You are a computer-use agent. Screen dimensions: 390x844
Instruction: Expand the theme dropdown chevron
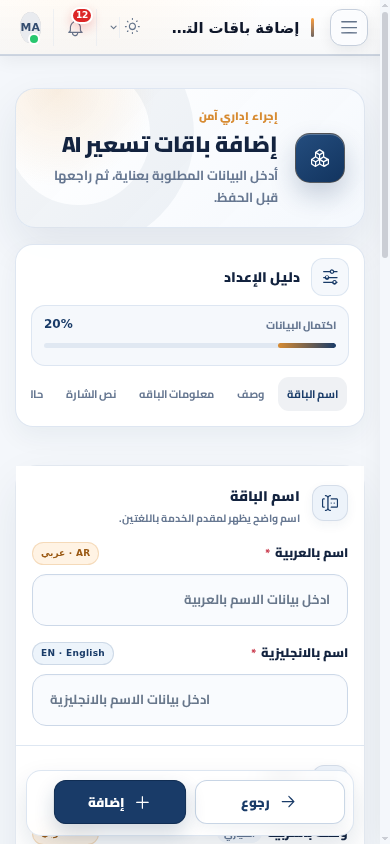114,27
